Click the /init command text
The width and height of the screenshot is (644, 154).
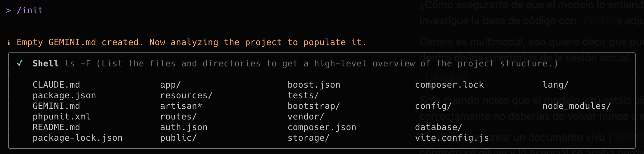pos(30,11)
